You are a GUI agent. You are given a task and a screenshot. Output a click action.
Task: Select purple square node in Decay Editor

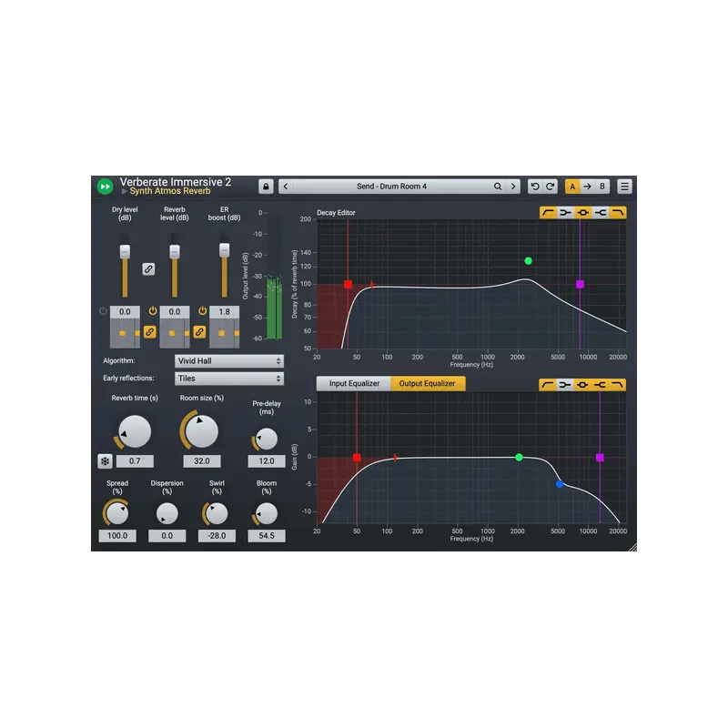click(x=580, y=284)
